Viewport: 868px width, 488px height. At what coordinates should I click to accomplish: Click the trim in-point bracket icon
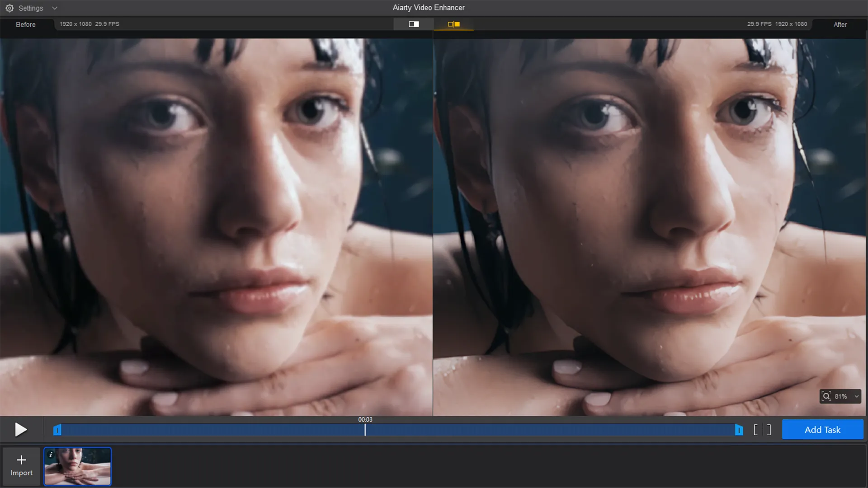point(755,430)
